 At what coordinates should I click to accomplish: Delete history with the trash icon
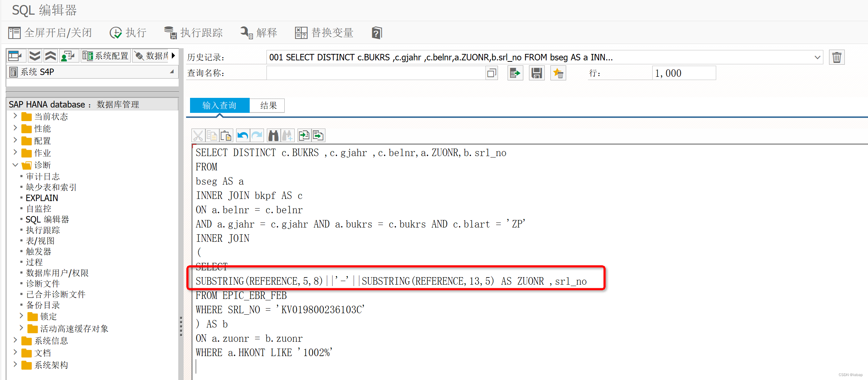tap(837, 57)
